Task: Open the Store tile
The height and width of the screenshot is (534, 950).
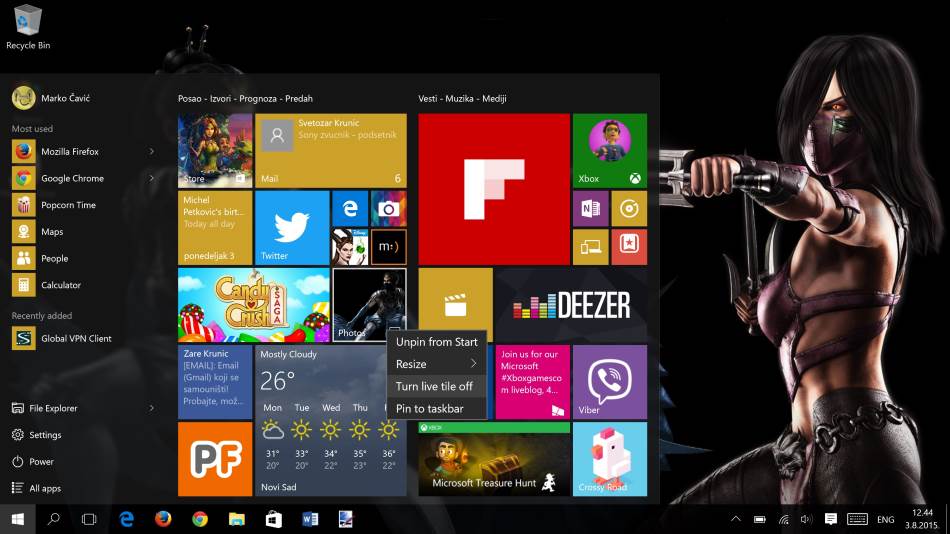Action: 214,150
